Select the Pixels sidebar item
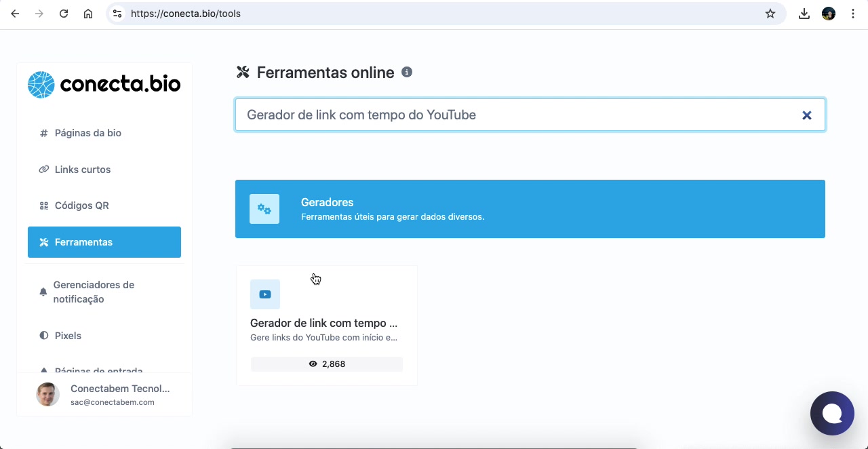The width and height of the screenshot is (868, 449). (68, 335)
